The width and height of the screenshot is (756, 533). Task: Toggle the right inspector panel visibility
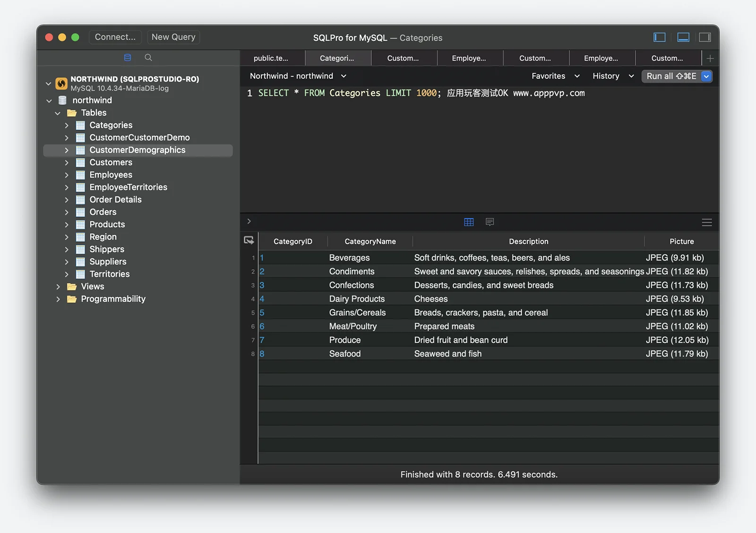click(705, 37)
